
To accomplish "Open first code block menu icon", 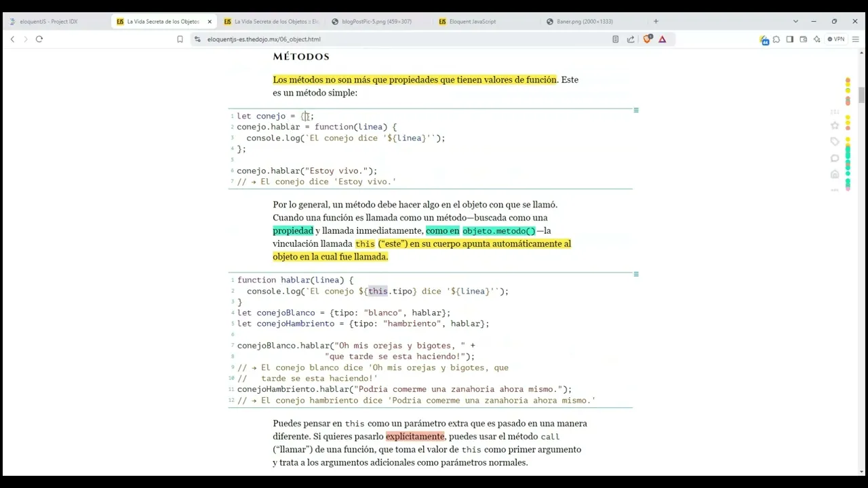I will click(636, 110).
